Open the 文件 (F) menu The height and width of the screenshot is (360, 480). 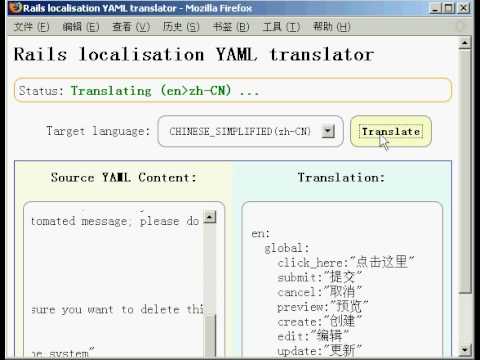(31, 27)
